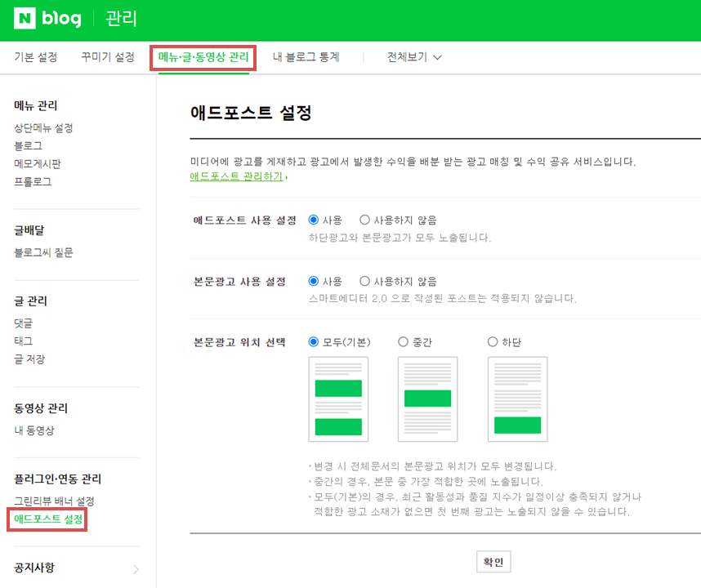Select 사용 for 애드포스트 사용 설정
Viewport: 701px width, 588px height.
[314, 220]
